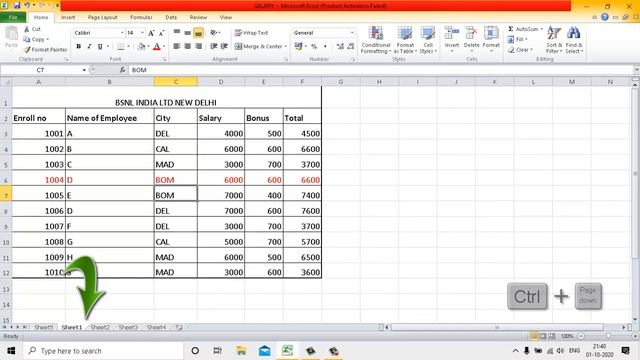Click Decrease Decimal icon
640x360 pixels.
(x=351, y=47)
